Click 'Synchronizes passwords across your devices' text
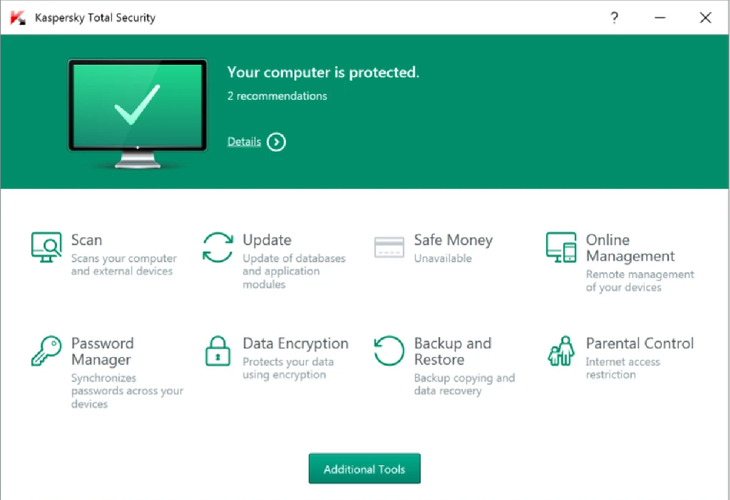 127,391
